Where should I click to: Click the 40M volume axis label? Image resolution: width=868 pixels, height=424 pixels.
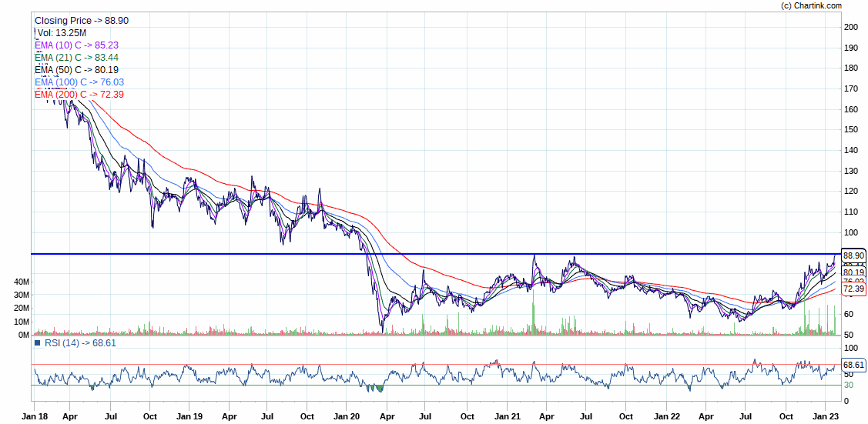pos(22,282)
